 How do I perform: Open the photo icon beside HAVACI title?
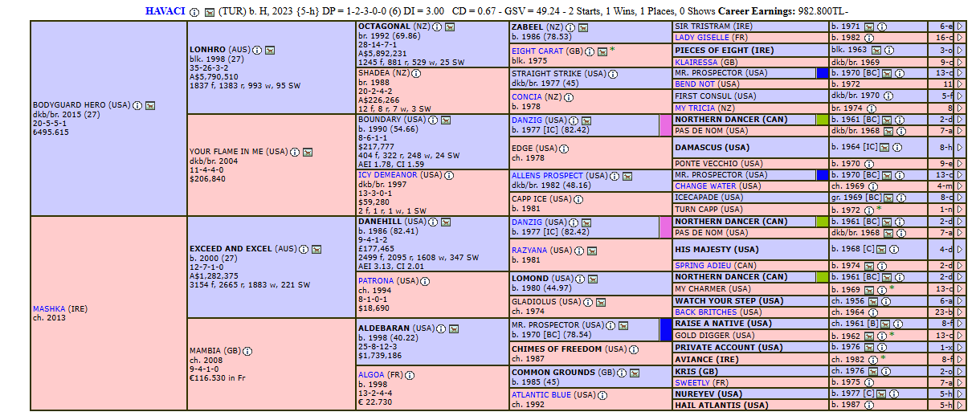click(x=210, y=12)
